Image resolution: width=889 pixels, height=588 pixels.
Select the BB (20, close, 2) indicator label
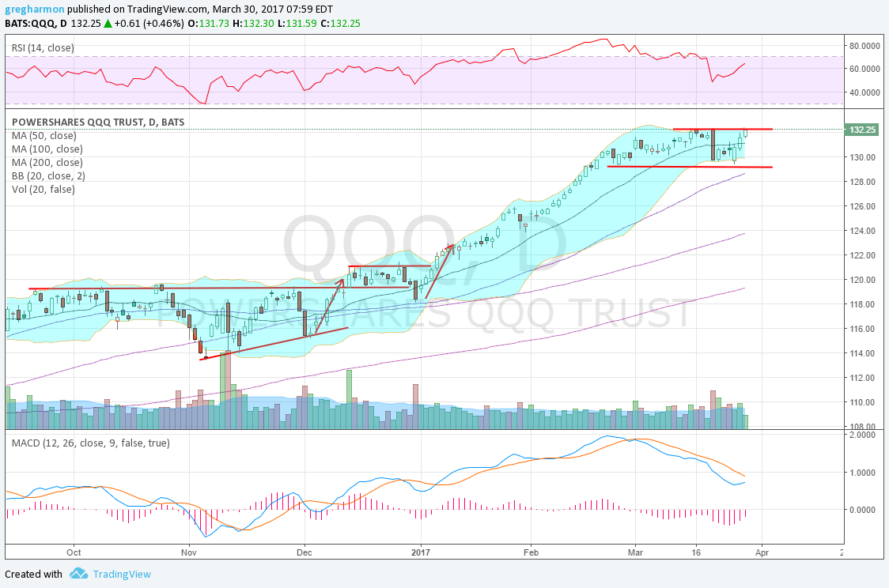(48, 175)
